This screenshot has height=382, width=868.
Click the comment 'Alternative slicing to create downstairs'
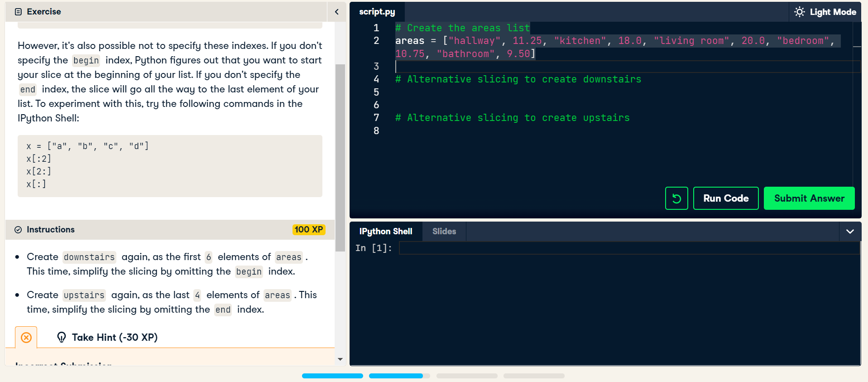click(518, 79)
